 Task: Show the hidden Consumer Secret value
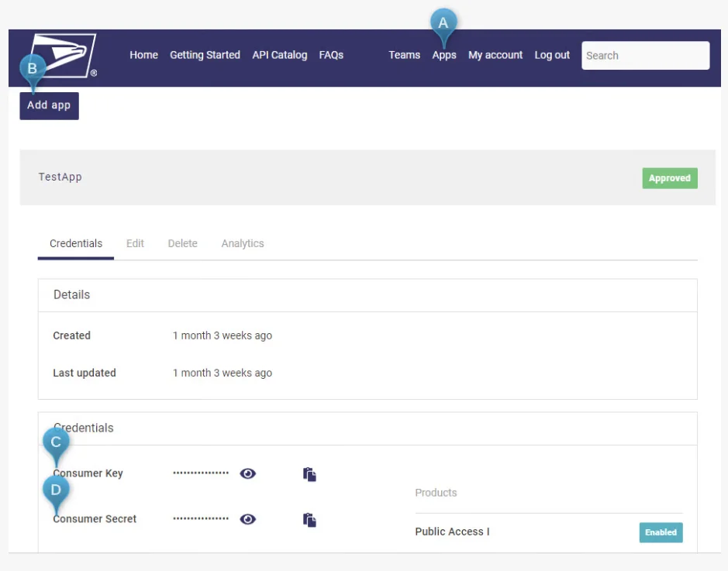click(247, 520)
